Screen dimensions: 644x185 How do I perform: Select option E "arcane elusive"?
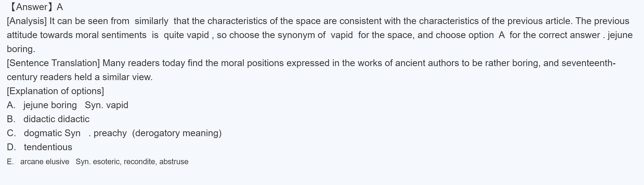pyautogui.click(x=44, y=162)
